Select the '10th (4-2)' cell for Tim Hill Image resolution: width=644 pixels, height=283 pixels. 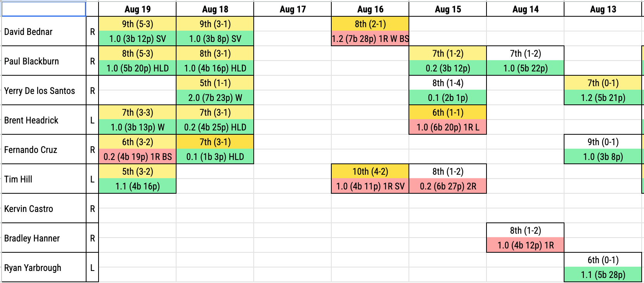370,172
